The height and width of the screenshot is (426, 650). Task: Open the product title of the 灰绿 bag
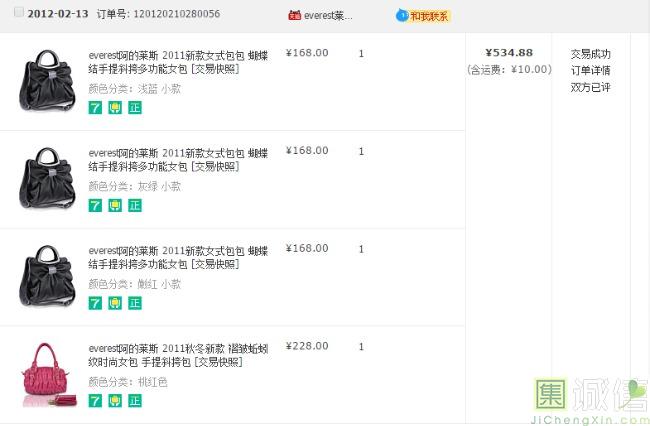pyautogui.click(x=177, y=152)
